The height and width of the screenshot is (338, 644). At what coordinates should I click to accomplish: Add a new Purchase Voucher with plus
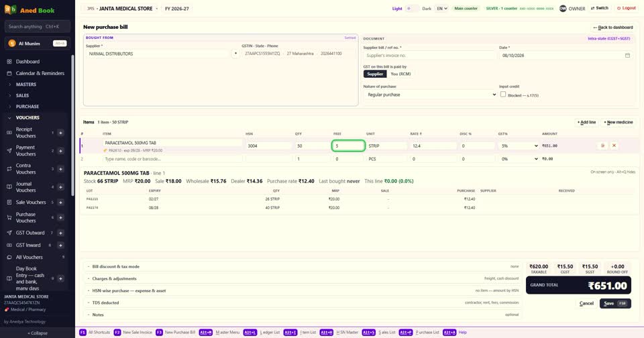pyautogui.click(x=60, y=217)
